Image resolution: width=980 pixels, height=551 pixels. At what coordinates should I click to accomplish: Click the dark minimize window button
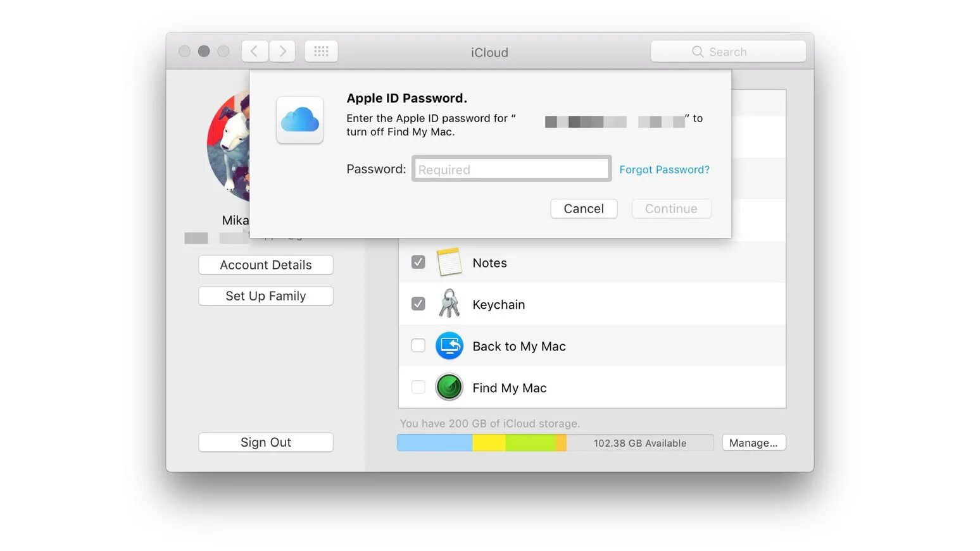pyautogui.click(x=204, y=51)
